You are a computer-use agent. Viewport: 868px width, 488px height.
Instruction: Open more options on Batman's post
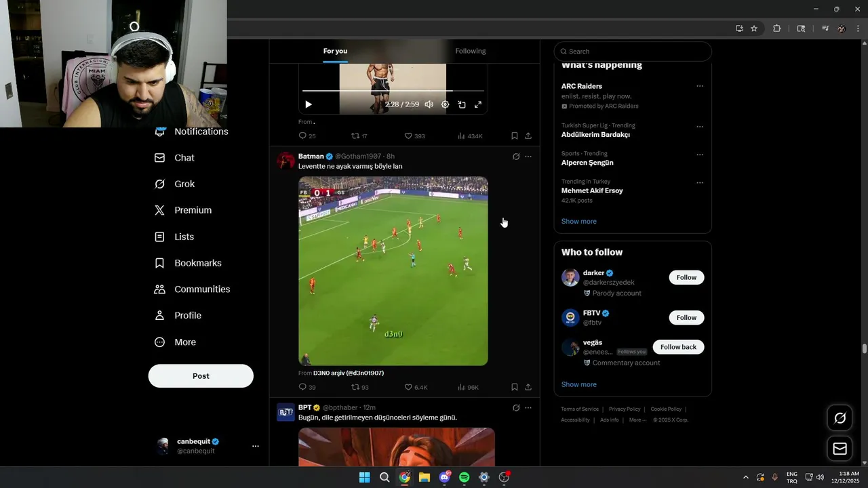pos(528,157)
